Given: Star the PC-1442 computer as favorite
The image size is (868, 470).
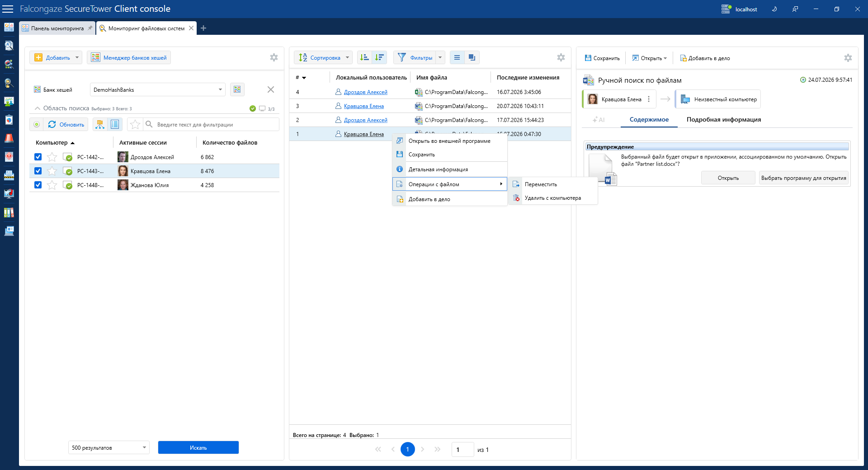Looking at the screenshot, I should [x=52, y=157].
